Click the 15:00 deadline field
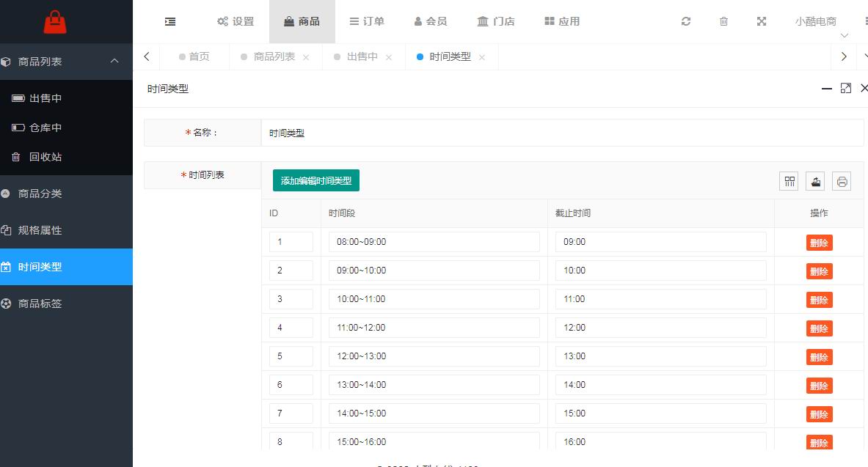The image size is (868, 467). tap(661, 413)
